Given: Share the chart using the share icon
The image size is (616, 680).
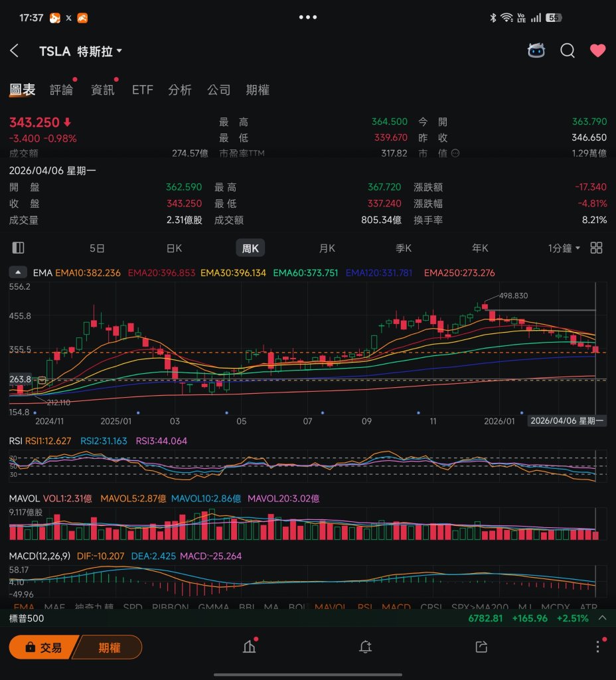Looking at the screenshot, I should (x=481, y=647).
